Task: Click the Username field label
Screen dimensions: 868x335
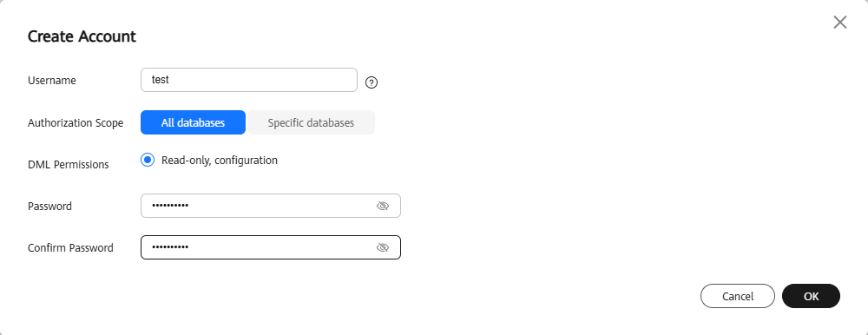Action: [52, 81]
